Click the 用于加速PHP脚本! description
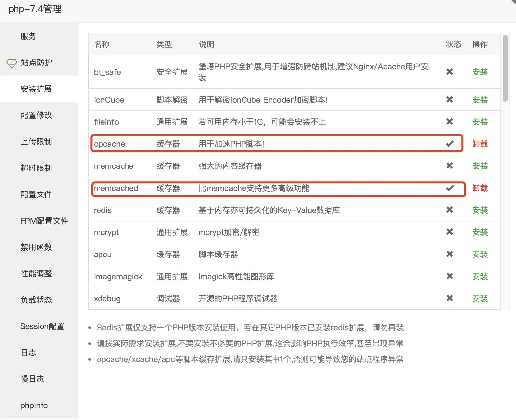516x420 pixels. pos(231,144)
